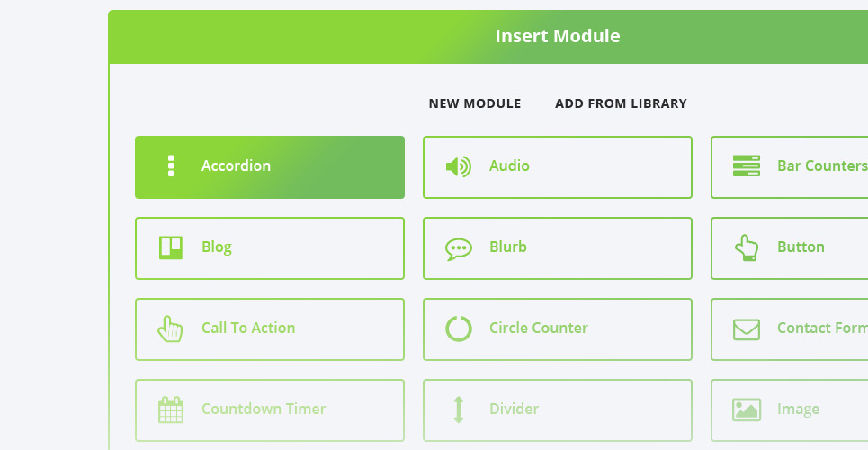Click the Image picture icon

[746, 409]
